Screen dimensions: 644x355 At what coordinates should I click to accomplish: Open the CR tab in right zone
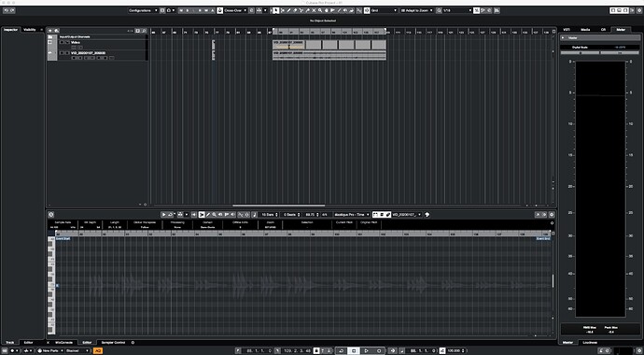(x=603, y=30)
